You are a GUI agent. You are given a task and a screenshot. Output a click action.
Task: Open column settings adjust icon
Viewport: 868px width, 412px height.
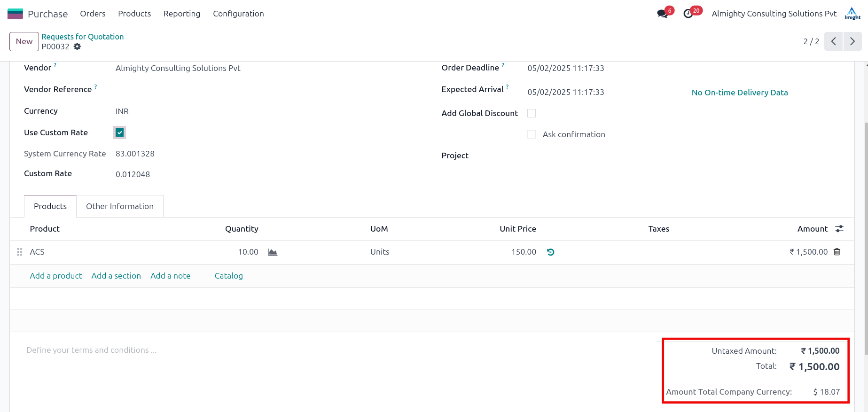[839, 229]
